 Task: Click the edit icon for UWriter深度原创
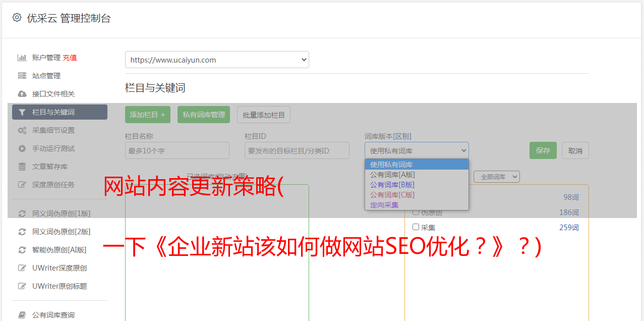click(x=22, y=268)
